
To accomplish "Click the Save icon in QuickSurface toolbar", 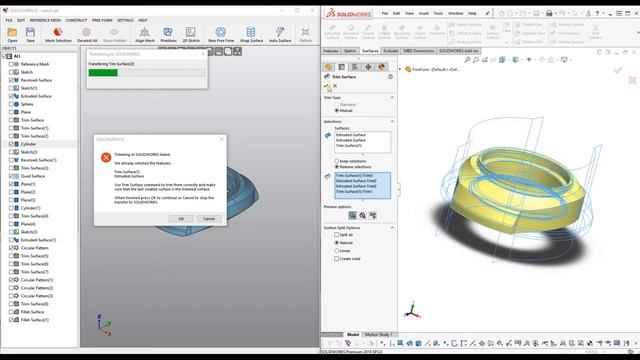I will (x=30, y=34).
